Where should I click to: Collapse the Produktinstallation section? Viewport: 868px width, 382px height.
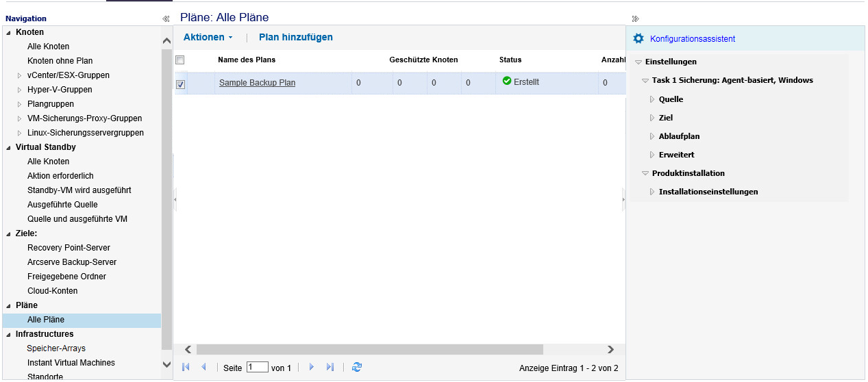645,174
